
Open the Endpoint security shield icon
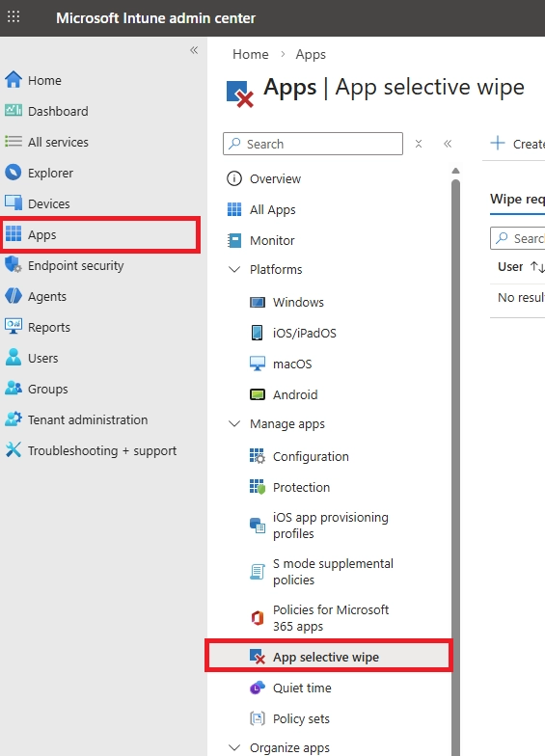pos(14,265)
